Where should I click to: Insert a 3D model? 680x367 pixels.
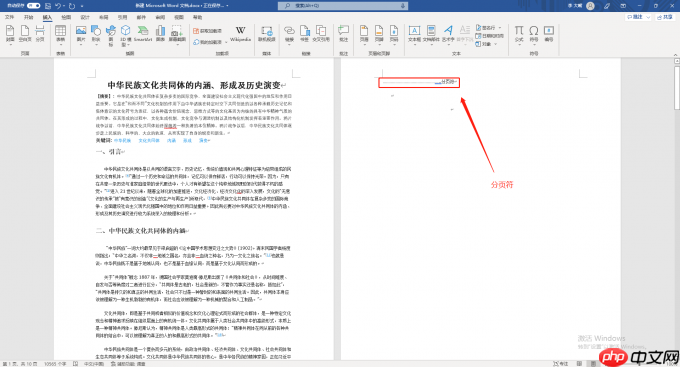(125, 36)
